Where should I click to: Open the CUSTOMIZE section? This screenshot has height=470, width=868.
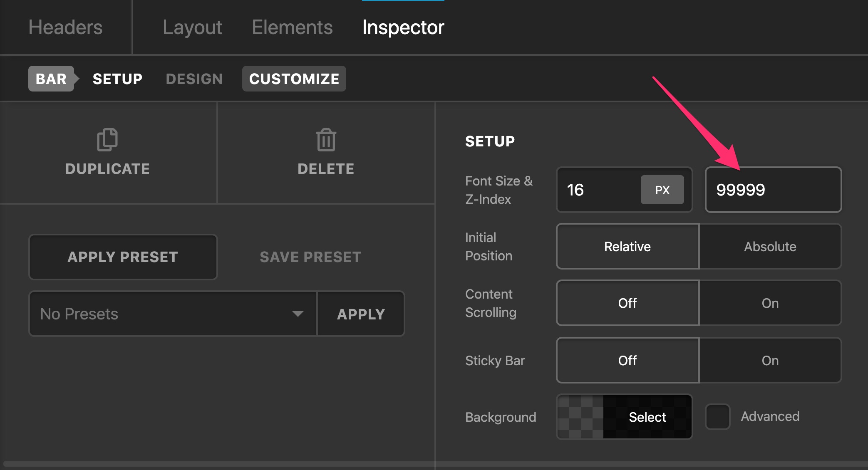[294, 79]
